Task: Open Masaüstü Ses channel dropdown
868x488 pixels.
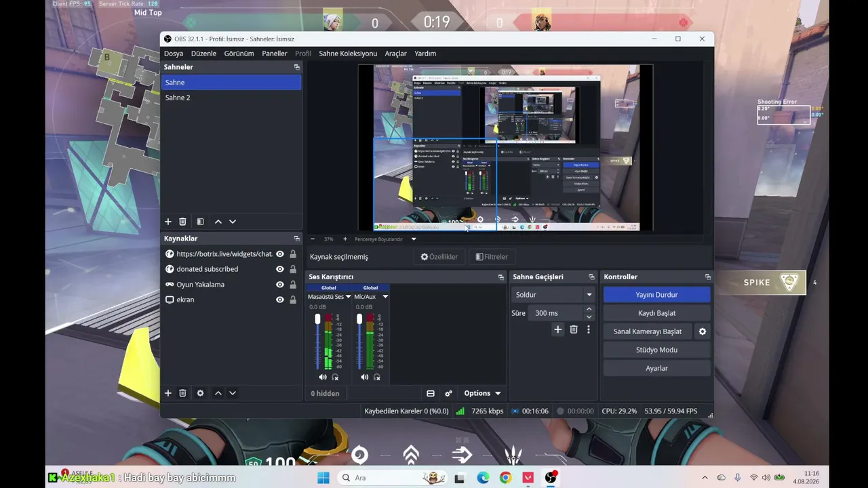Action: click(349, 297)
